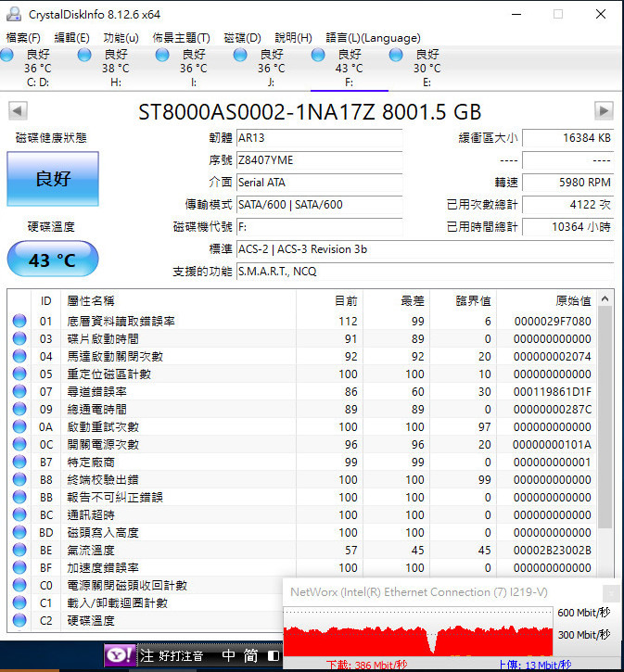
Task: Click the 良好 health status button
Action: (x=53, y=179)
